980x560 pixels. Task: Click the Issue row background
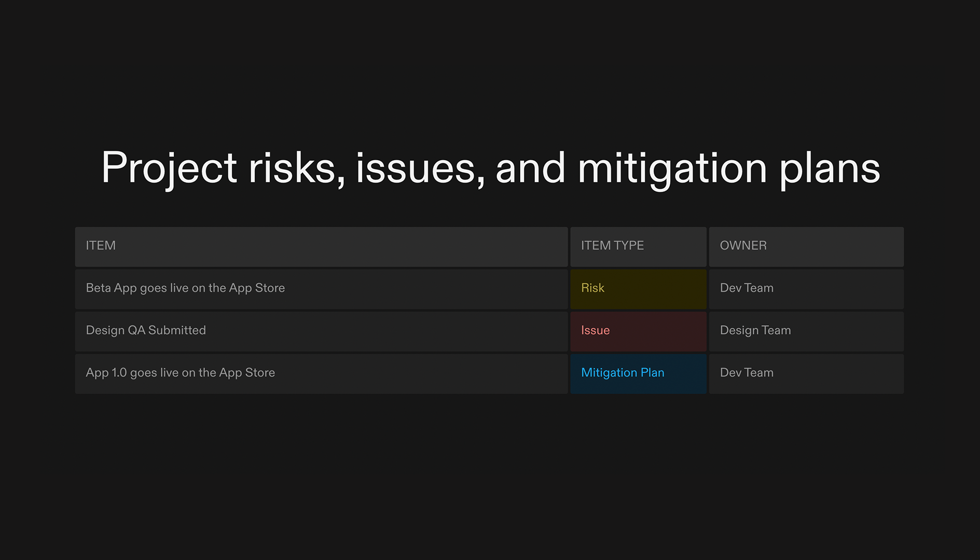415,331
